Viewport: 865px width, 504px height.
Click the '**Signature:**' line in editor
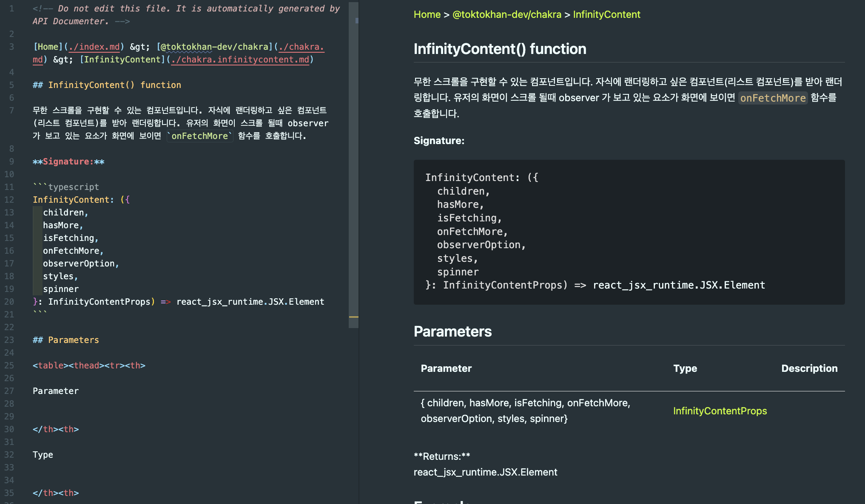[x=68, y=161]
